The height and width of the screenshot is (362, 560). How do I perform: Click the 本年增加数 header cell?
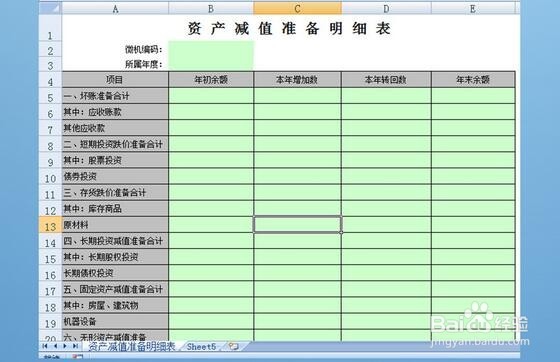[x=297, y=80]
